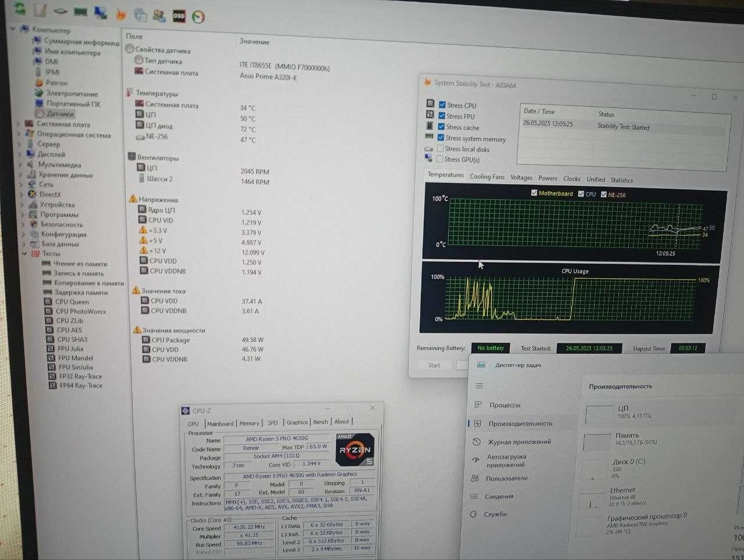Image resolution: width=744 pixels, height=560 pixels.
Task: Expand the Операционная система node
Action: click(x=19, y=134)
